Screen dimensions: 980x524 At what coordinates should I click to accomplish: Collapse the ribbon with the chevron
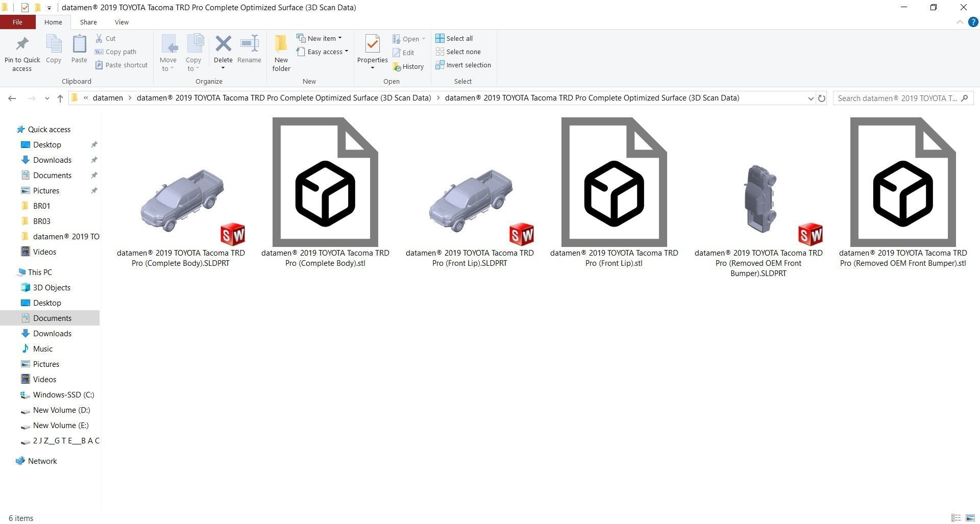[x=960, y=22]
